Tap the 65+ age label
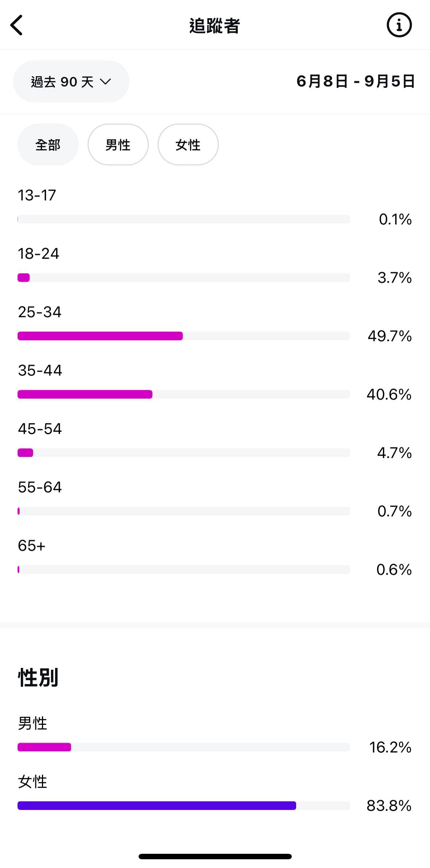The width and height of the screenshot is (430, 868). pos(32,546)
